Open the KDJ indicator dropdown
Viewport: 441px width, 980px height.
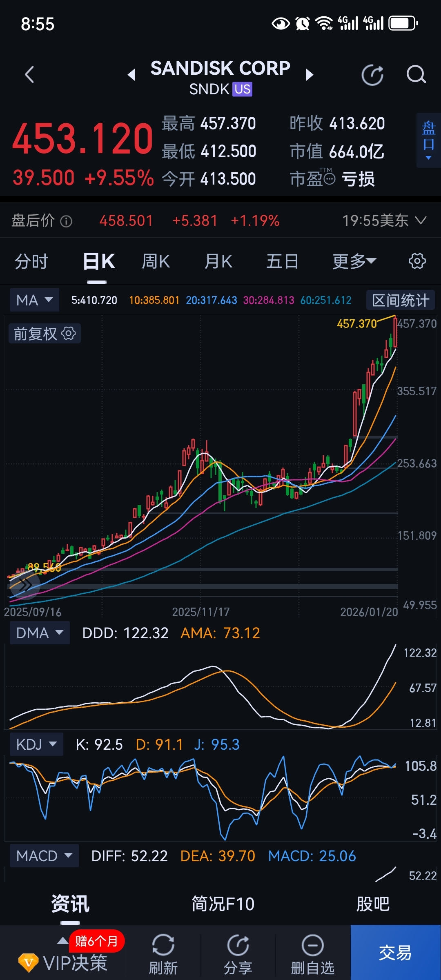tap(36, 744)
